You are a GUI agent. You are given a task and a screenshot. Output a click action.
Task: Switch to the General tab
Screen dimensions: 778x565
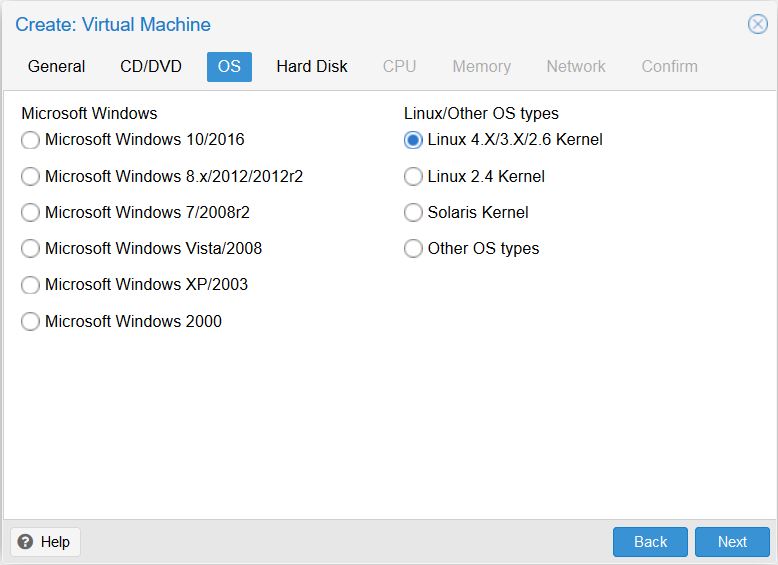tap(57, 66)
